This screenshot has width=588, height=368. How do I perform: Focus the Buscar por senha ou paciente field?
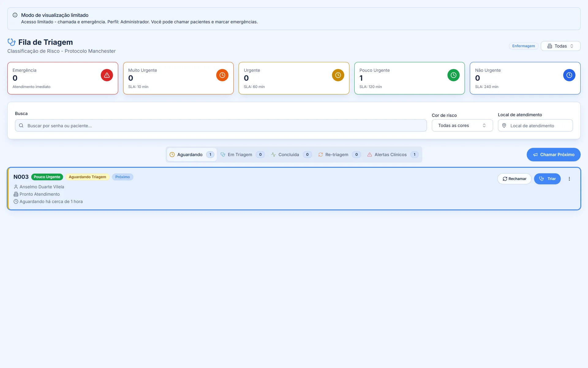click(221, 125)
